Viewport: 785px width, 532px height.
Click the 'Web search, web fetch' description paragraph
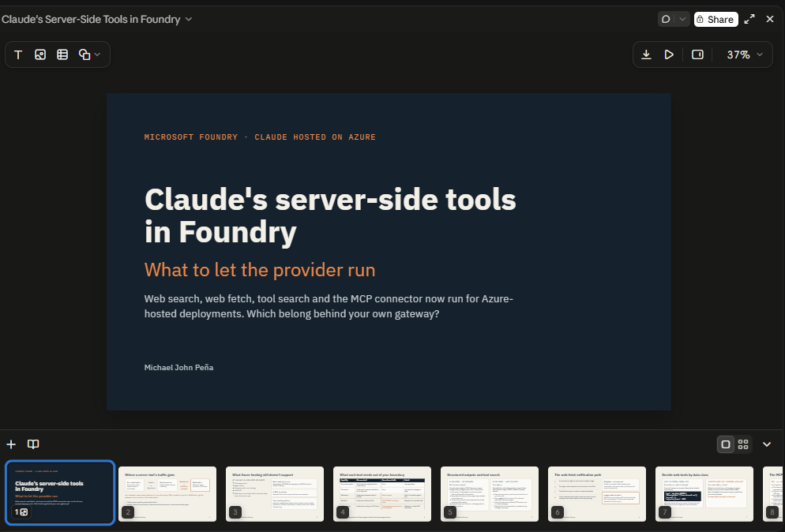tap(329, 306)
